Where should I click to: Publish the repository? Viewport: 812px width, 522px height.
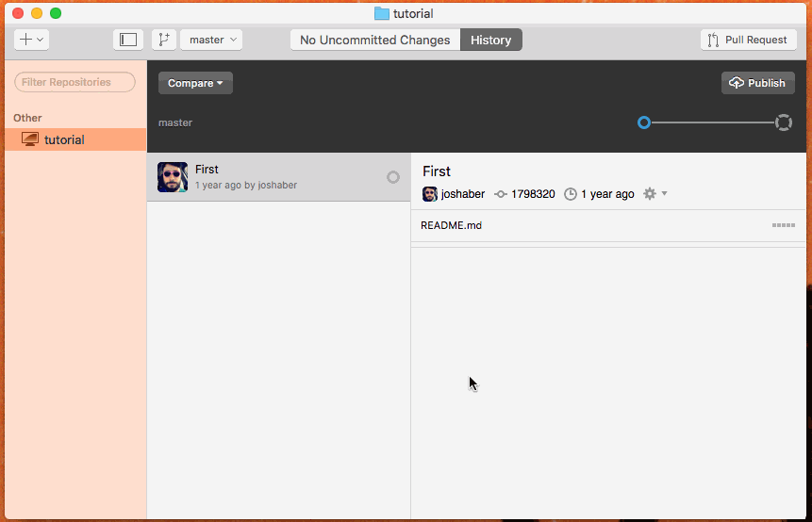click(x=757, y=83)
